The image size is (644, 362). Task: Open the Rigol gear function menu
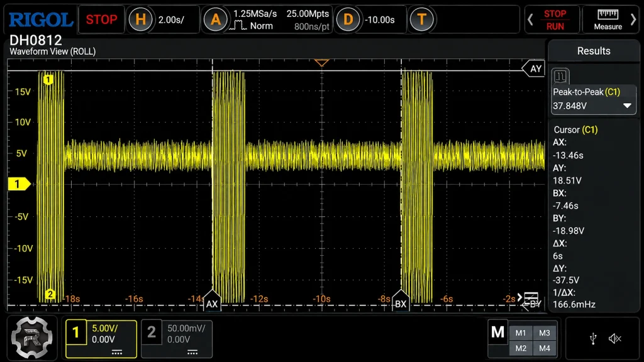pos(32,337)
